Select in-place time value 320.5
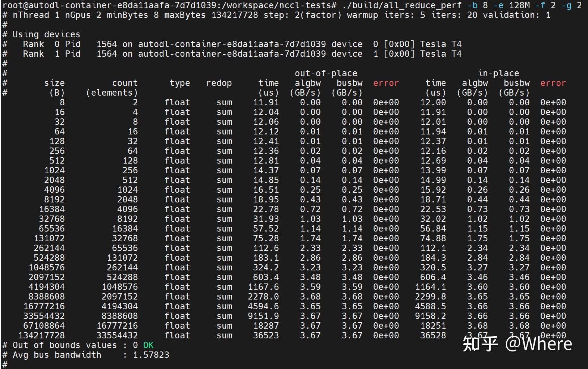 point(433,267)
